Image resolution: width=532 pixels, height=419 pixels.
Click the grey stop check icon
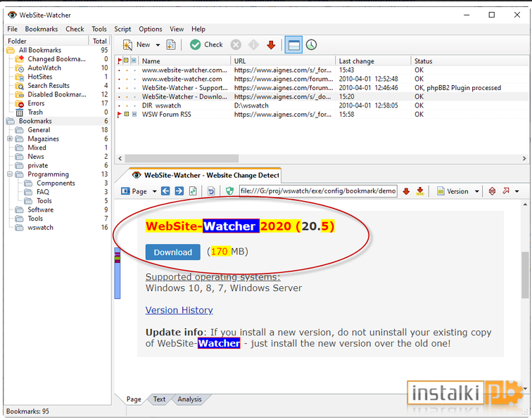[x=236, y=45]
